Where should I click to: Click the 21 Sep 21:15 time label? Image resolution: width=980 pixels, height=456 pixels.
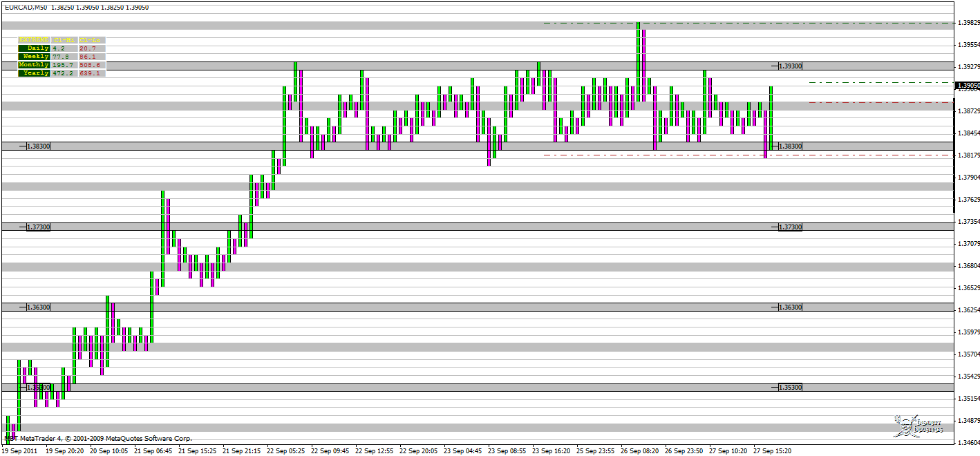(x=242, y=451)
